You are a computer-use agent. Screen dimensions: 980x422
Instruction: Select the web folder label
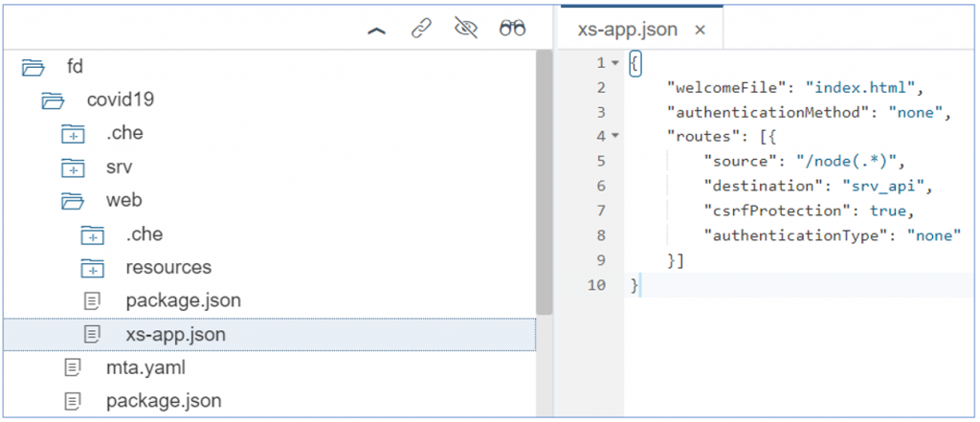123,201
